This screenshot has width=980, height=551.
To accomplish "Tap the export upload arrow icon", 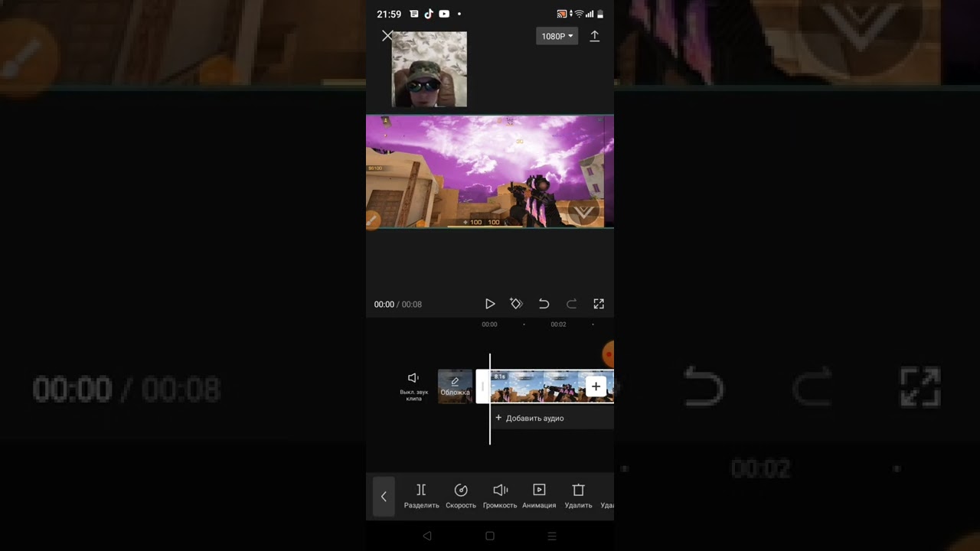I will (594, 36).
